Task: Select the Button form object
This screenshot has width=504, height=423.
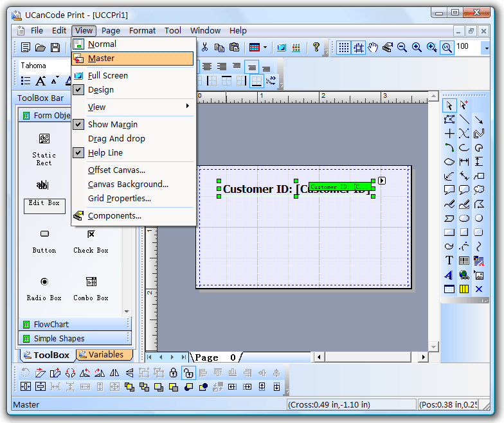Action: (44, 242)
